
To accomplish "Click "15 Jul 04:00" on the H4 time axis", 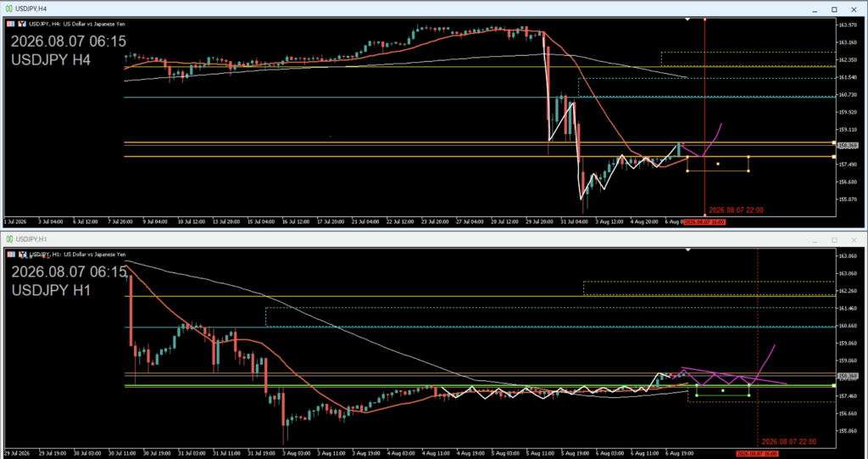I will [261, 222].
